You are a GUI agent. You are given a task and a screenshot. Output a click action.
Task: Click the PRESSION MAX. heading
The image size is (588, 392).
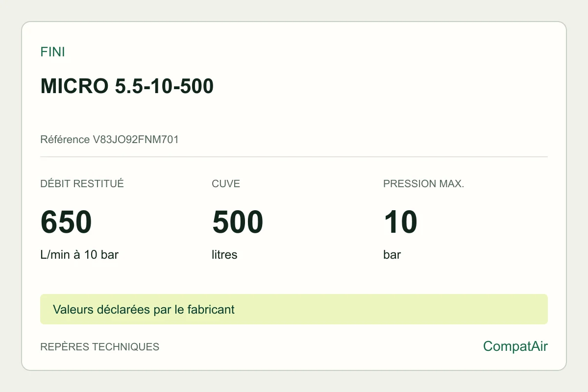[x=423, y=184]
